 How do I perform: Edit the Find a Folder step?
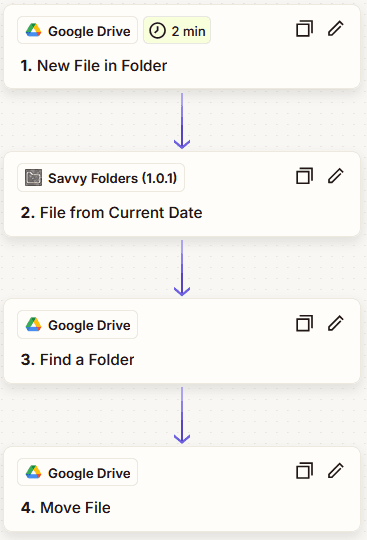(x=335, y=323)
